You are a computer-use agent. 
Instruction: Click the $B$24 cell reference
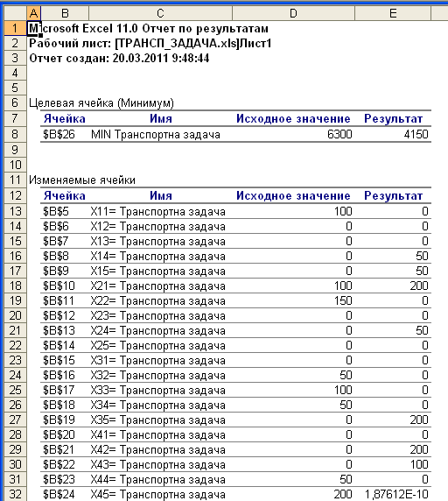[x=59, y=495]
